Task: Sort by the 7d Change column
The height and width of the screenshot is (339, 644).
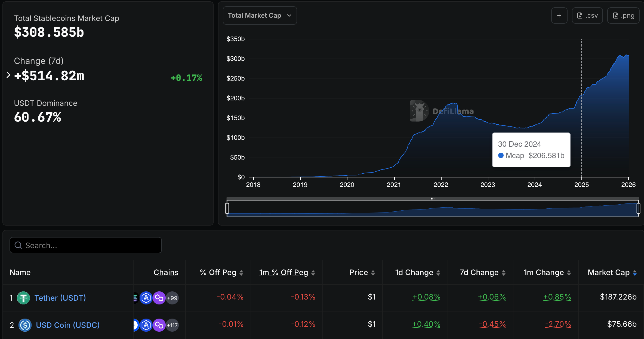Action: (480, 272)
